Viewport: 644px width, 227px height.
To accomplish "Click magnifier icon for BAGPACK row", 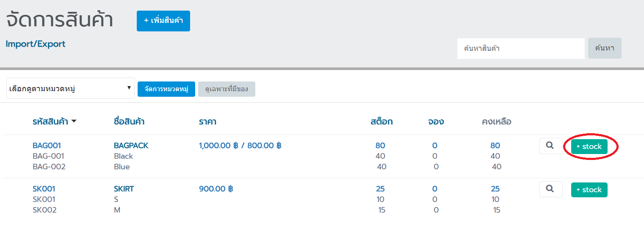I will (550, 146).
